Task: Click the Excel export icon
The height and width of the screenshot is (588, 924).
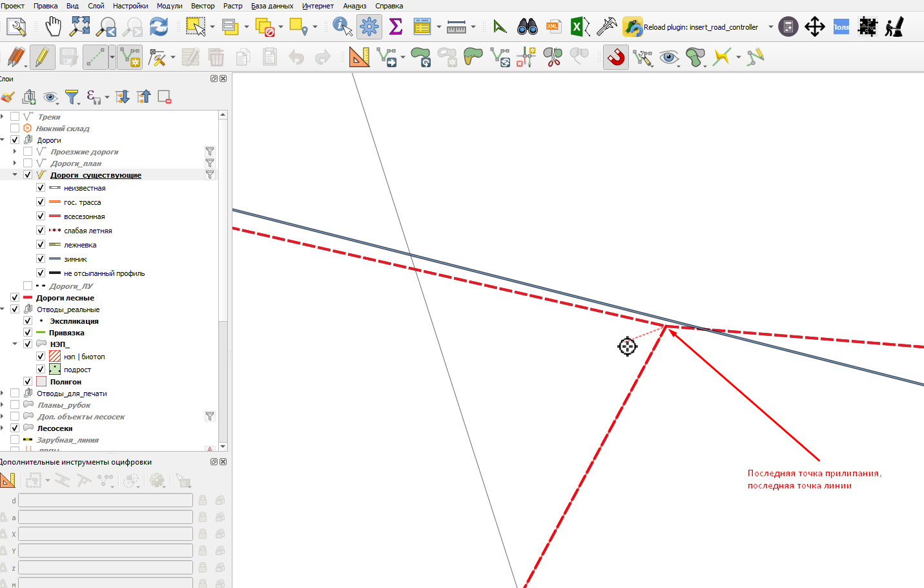Action: click(x=580, y=26)
